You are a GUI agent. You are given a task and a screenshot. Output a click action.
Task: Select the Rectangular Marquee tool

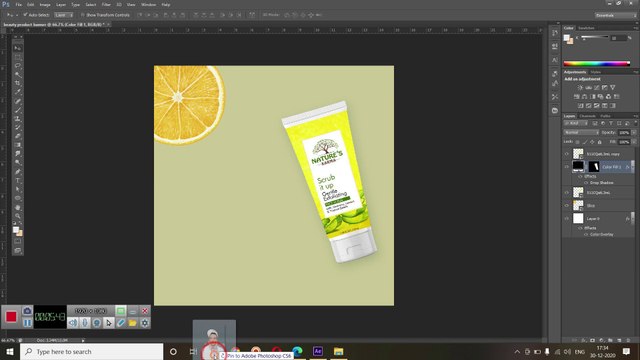[x=18, y=57]
